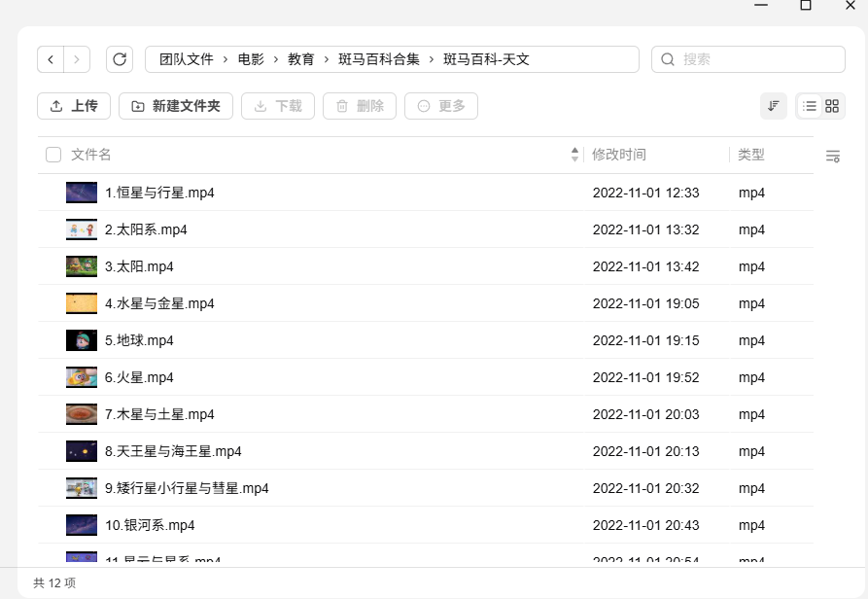Navigate to 斑马百科合集 in breadcrumb
The image size is (868, 599).
(x=379, y=59)
